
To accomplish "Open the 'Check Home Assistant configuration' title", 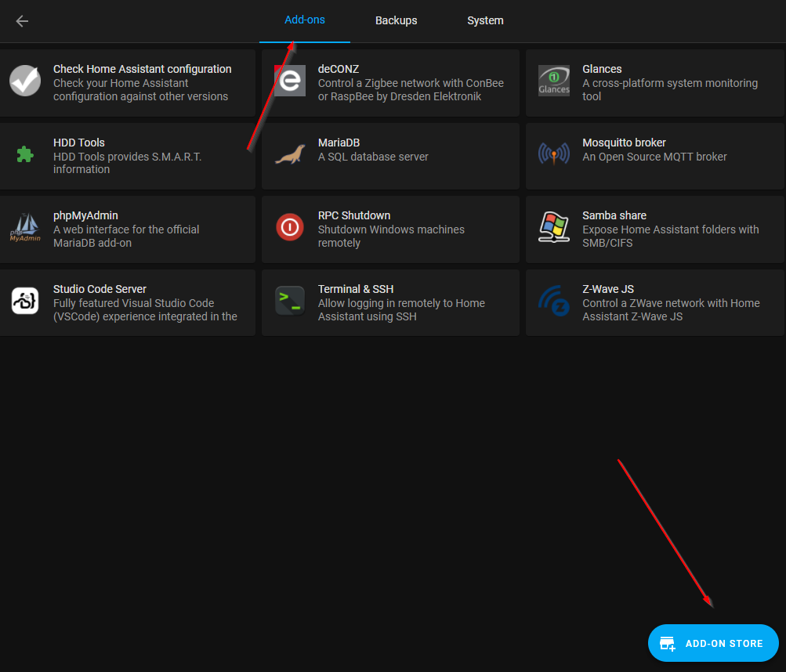I will click(143, 69).
